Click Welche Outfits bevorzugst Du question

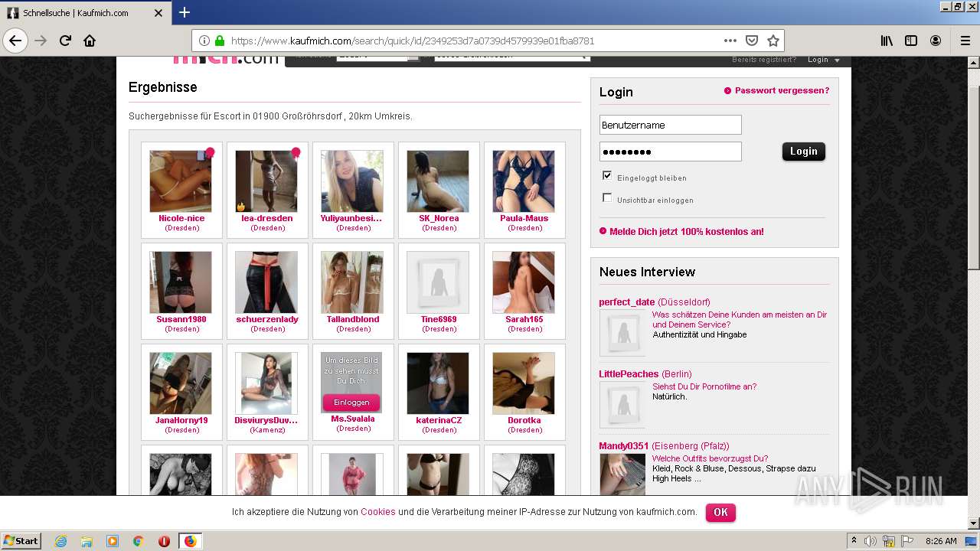point(710,459)
